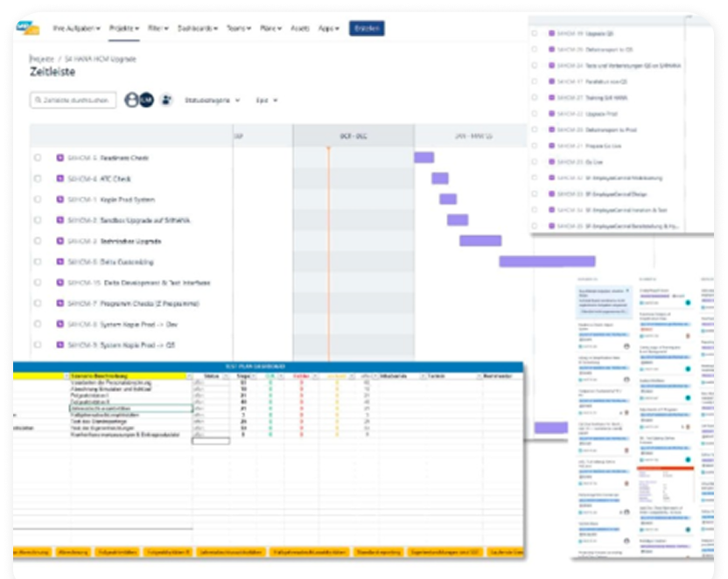
Task: Tick the checkbox for Kopie Prod System
Action: pos(38,199)
